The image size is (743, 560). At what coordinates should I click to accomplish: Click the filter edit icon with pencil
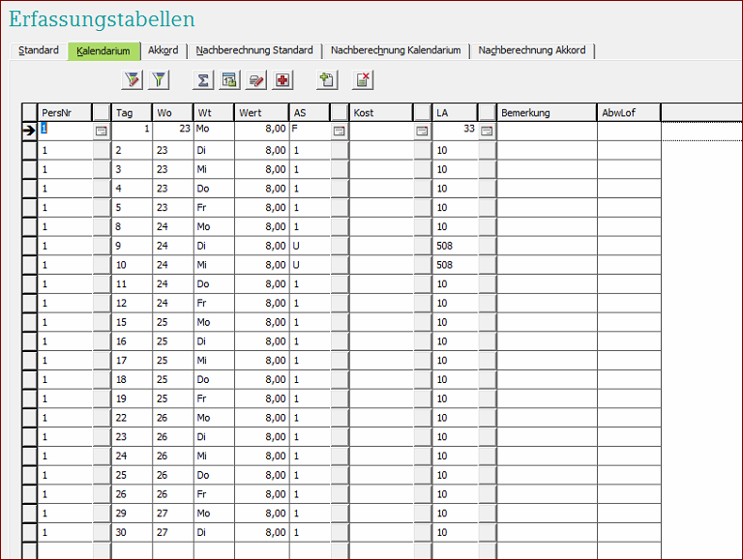pyautogui.click(x=132, y=80)
